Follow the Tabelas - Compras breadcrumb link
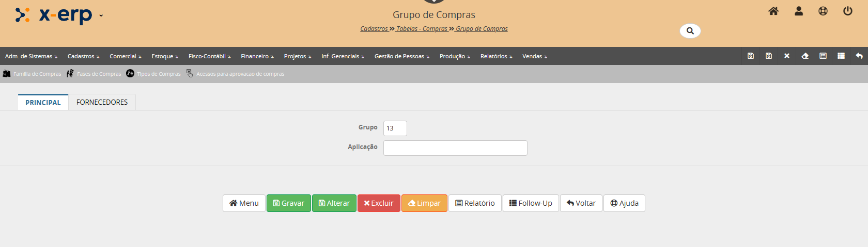The width and height of the screenshot is (868, 247). tap(422, 29)
